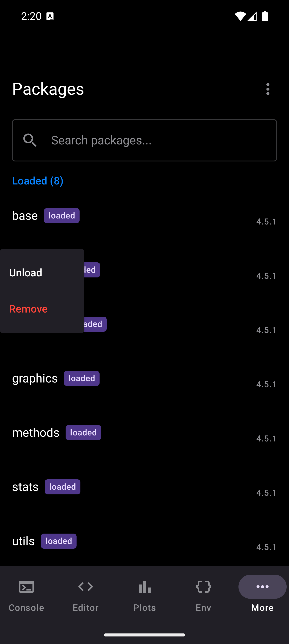Open the Plots bar chart icon
Image resolution: width=289 pixels, height=644 pixels.
tap(144, 587)
